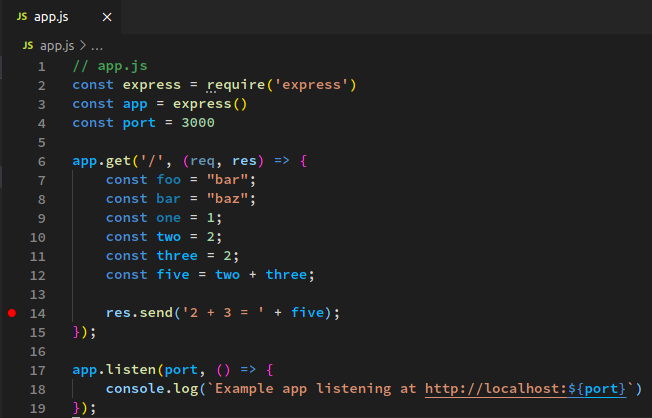This screenshot has height=418, width=652.
Task: Click the breadcrumb chevron after app.js
Action: pos(83,45)
